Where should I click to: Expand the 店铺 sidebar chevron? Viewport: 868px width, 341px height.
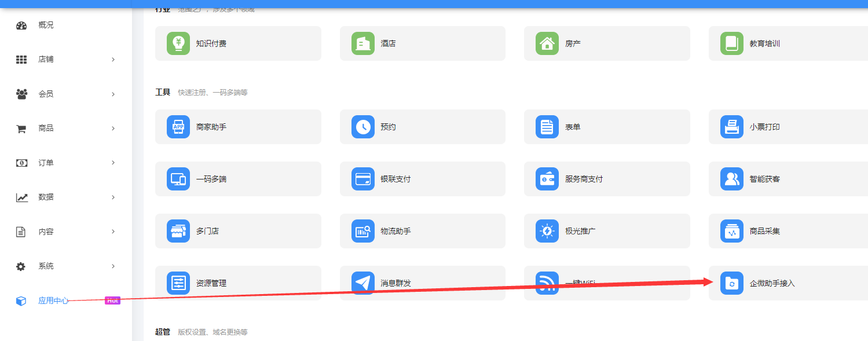113,60
